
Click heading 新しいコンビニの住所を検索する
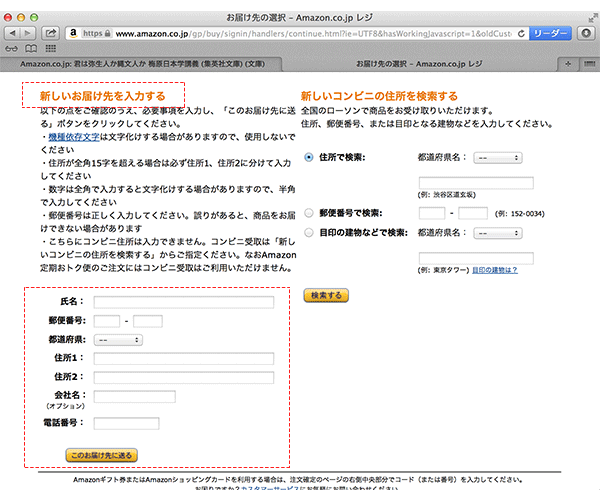(379, 96)
